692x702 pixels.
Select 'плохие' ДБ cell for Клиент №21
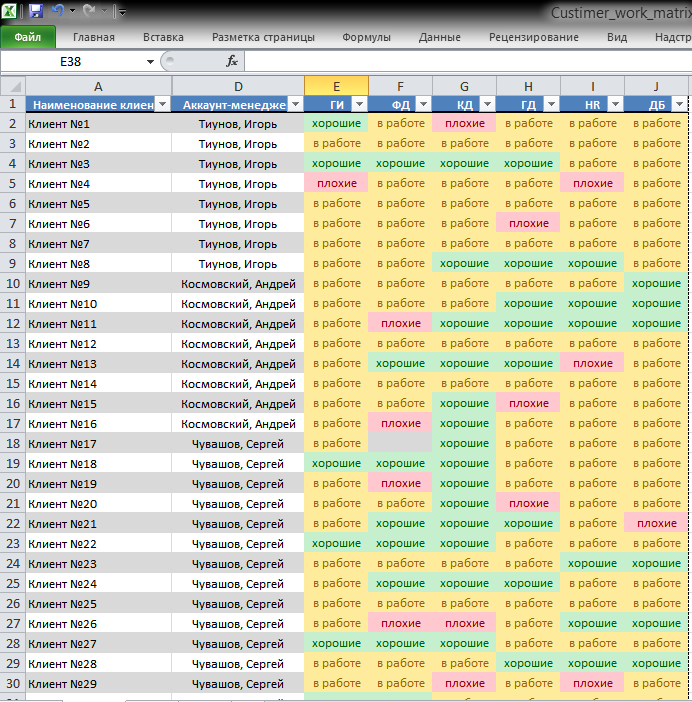(656, 523)
